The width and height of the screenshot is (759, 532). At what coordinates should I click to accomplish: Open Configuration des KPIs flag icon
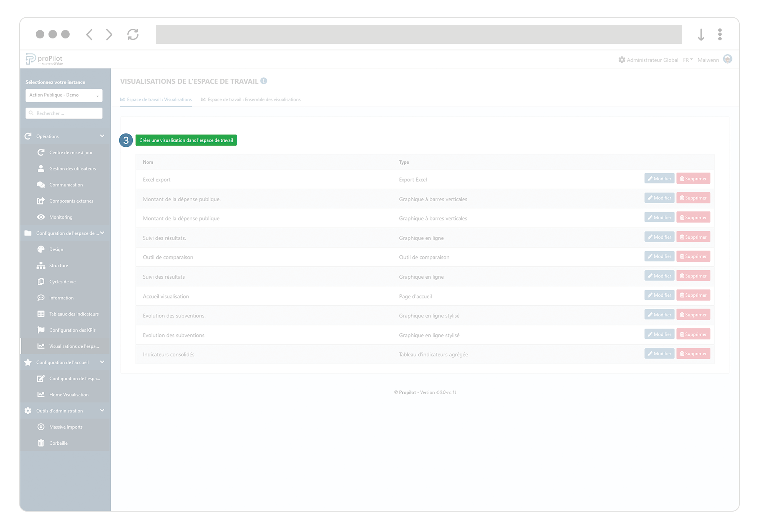pyautogui.click(x=41, y=330)
